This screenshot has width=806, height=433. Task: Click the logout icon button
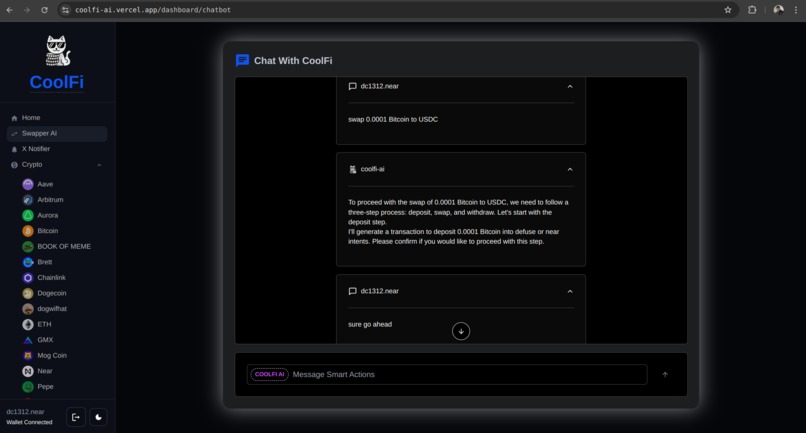click(x=76, y=417)
